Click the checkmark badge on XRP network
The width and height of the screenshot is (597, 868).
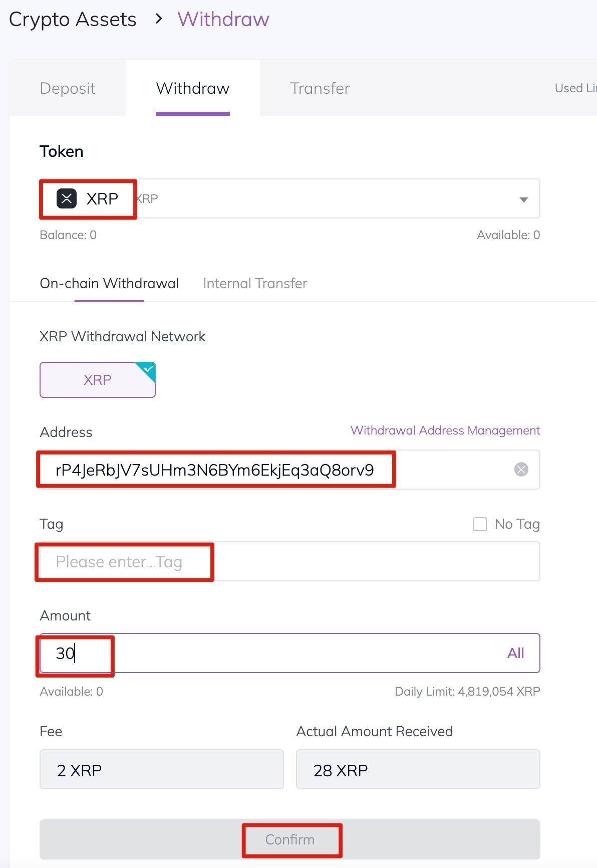149,369
